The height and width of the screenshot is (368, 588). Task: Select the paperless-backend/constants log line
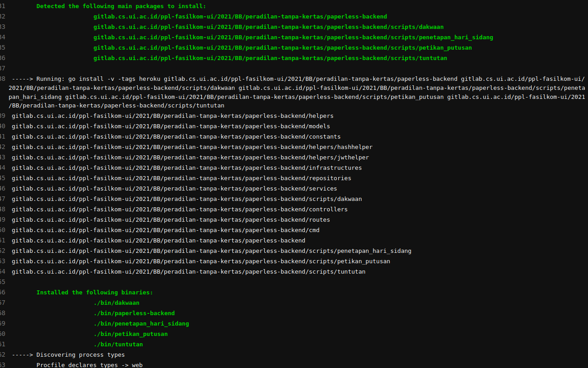(176, 137)
